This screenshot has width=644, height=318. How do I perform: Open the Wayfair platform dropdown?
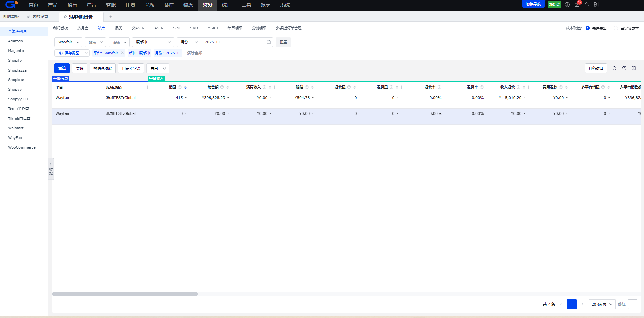pos(69,42)
